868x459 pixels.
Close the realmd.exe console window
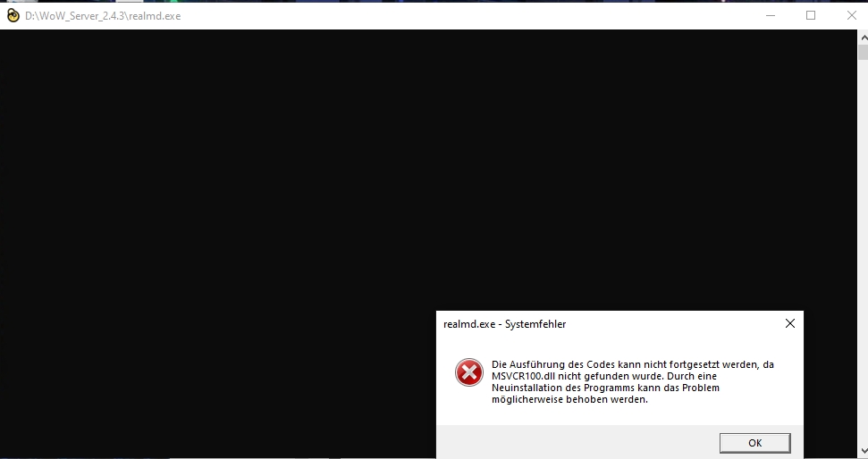(x=851, y=15)
